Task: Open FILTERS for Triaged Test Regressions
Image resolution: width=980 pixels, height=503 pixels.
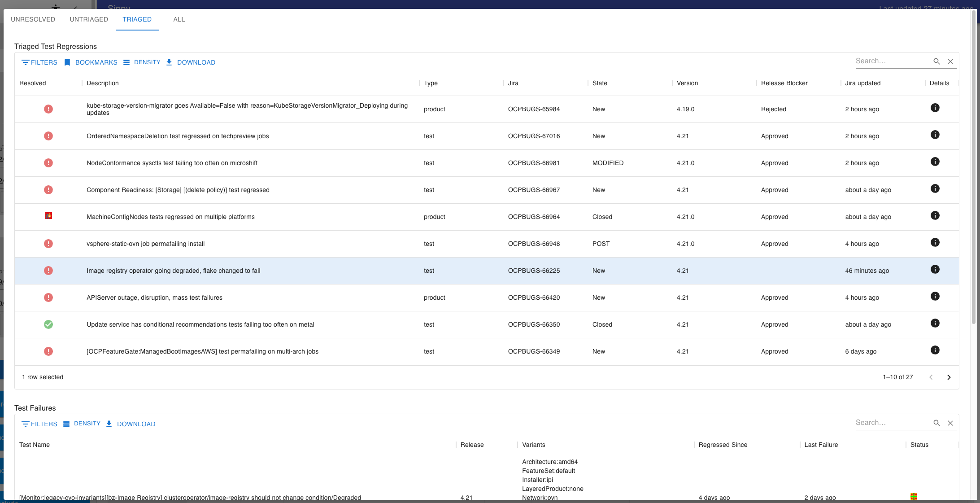Action: [39, 62]
